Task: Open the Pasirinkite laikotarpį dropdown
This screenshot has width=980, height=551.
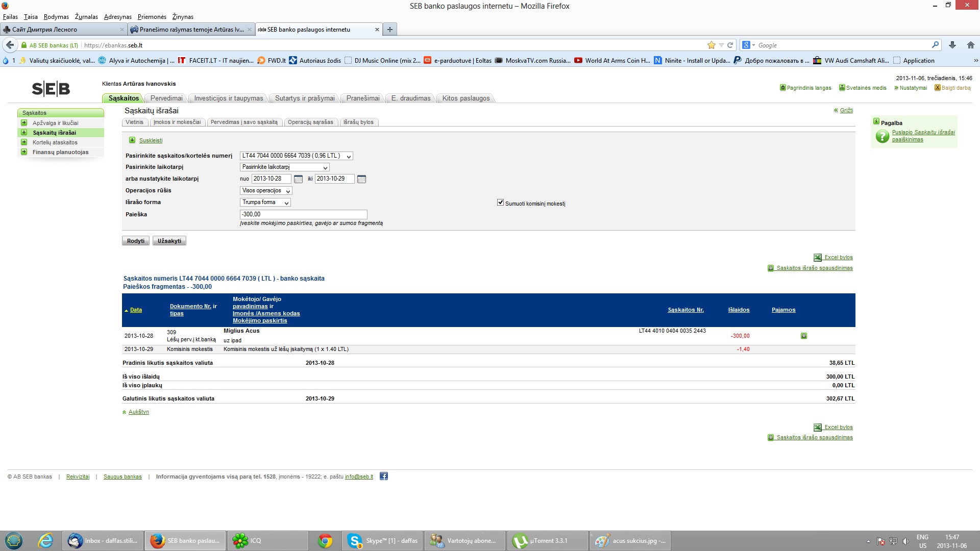Action: [x=285, y=167]
